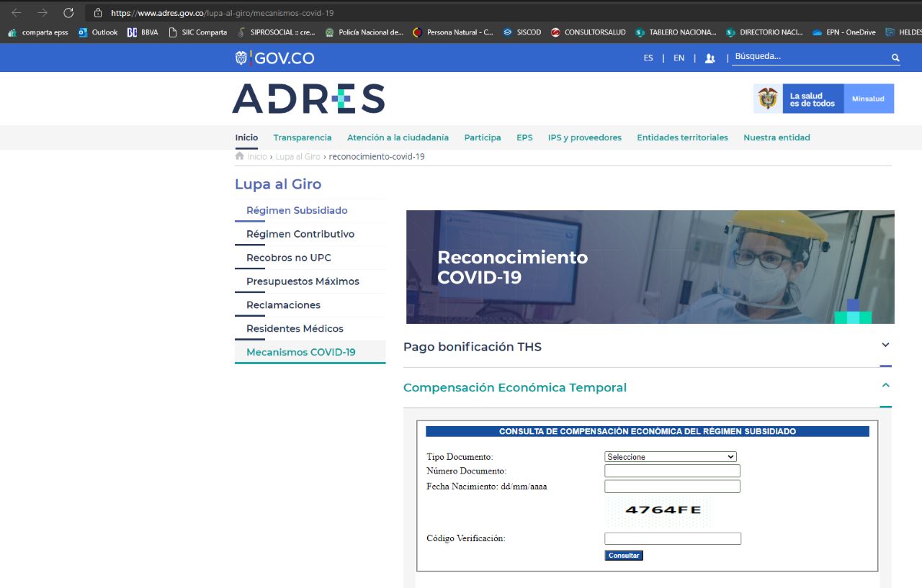Click the padlock site info icon
This screenshot has height=588, width=922.
click(98, 12)
